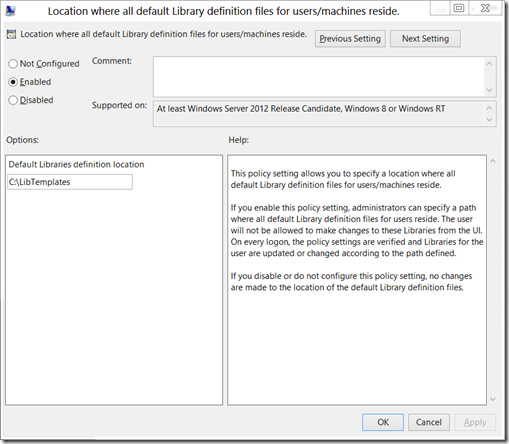
Task: Click the Comment box scroll down arrow
Action: pos(489,90)
